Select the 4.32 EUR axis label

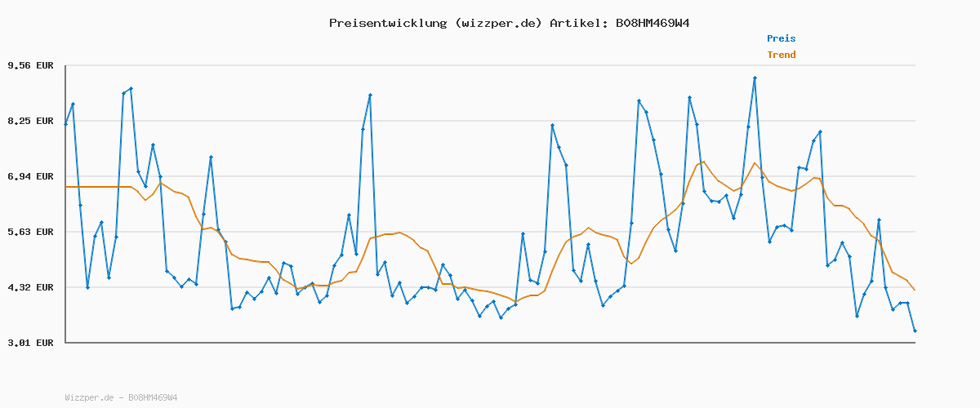[x=30, y=287]
